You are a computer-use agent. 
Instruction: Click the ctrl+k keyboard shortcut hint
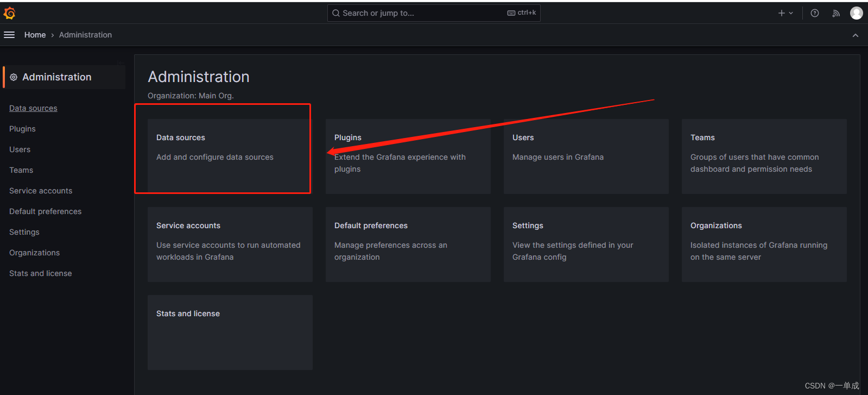(x=522, y=12)
